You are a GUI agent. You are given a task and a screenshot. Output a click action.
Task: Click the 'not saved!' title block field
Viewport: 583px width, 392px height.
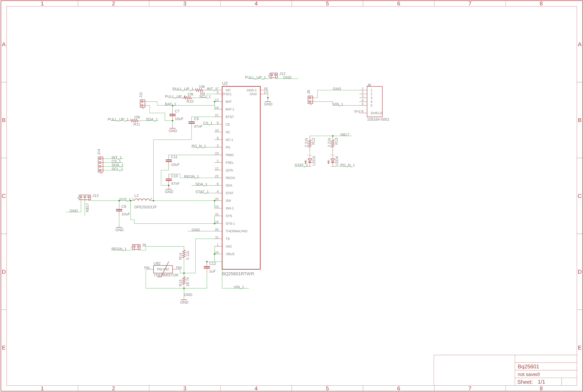(x=529, y=374)
